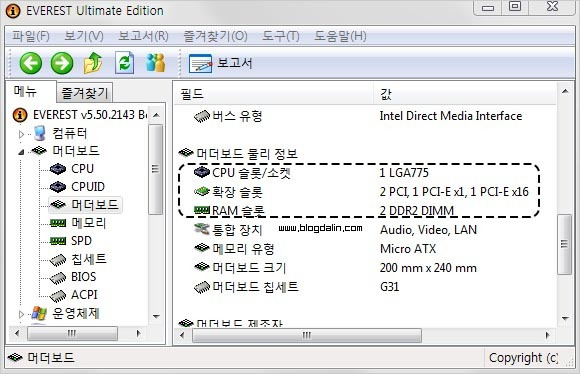Select the CPU item in the tree

[x=82, y=169]
